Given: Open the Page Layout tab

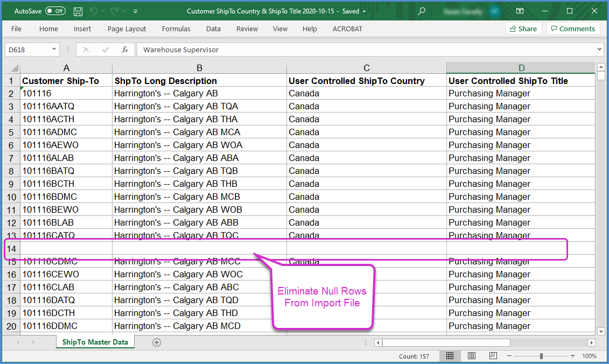Looking at the screenshot, I should point(127,29).
